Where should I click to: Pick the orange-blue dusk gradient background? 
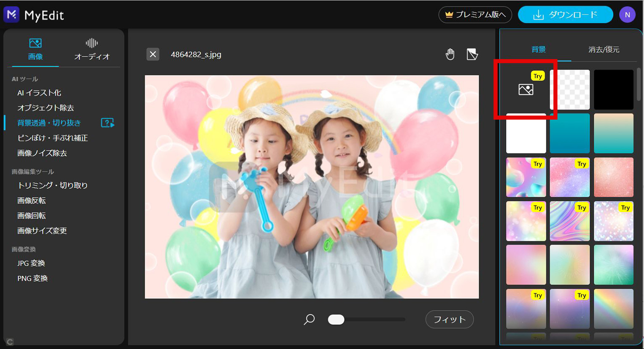coord(526,309)
